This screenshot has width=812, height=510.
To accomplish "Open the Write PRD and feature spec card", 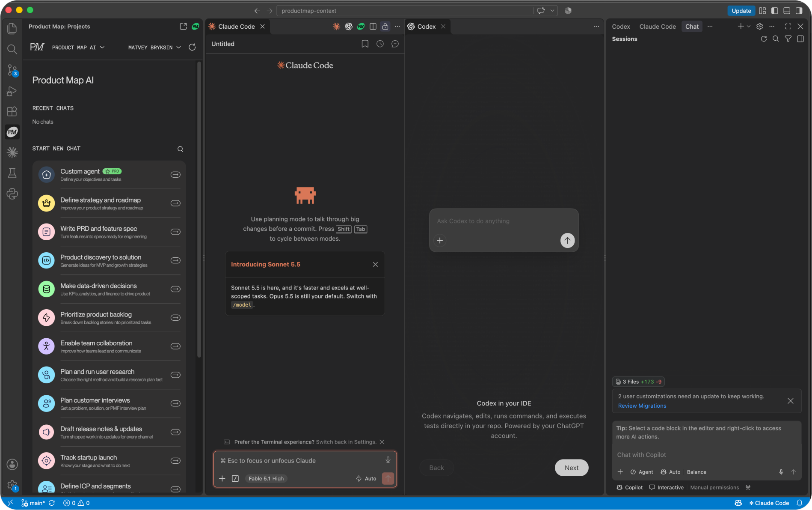I will point(109,232).
